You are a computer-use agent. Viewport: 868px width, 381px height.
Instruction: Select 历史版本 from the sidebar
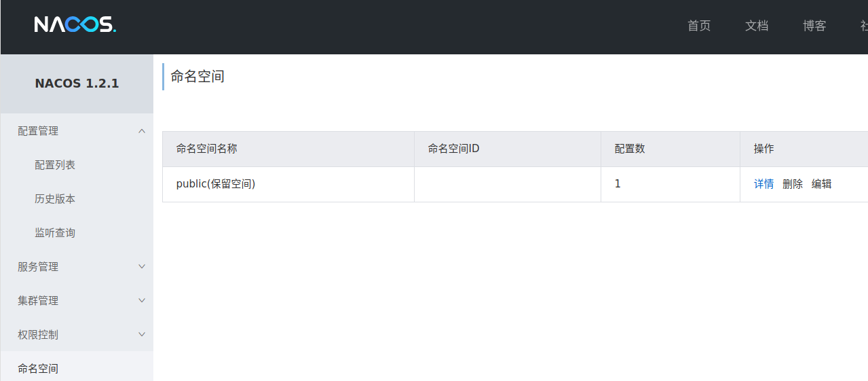click(55, 199)
